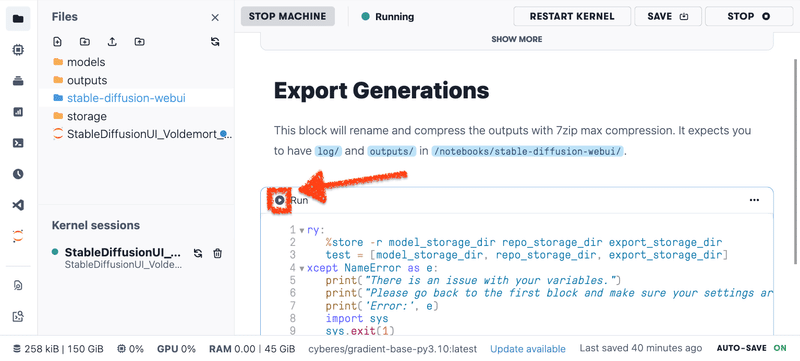Open the Jupyter icon in left sidebar
800x361 pixels.
click(18, 237)
